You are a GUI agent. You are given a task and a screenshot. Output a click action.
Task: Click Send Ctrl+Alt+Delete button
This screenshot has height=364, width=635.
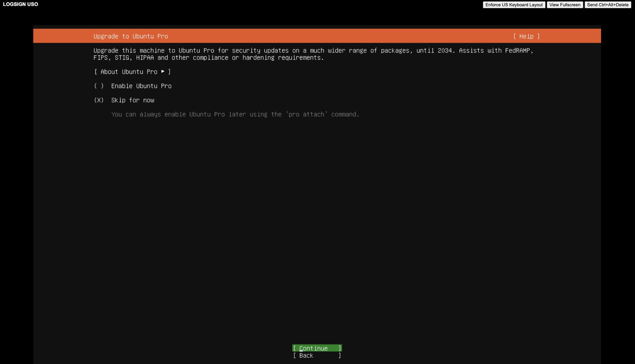point(607,5)
